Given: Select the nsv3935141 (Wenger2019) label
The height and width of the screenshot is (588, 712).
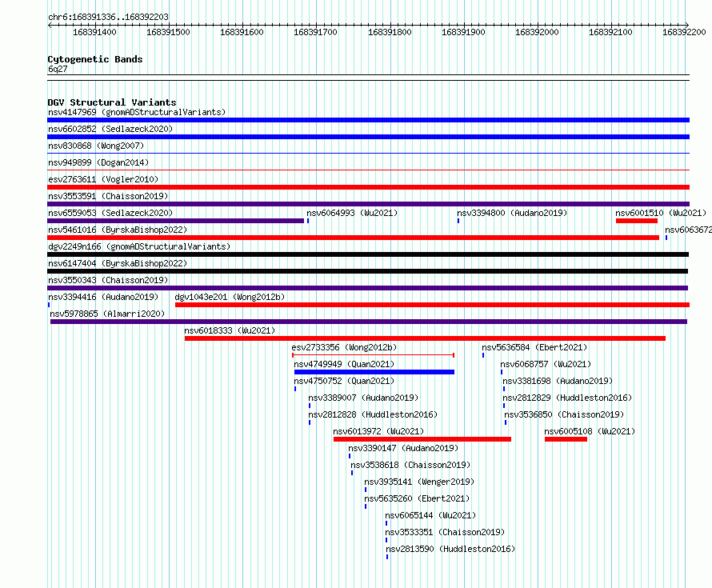Looking at the screenshot, I should (419, 482).
